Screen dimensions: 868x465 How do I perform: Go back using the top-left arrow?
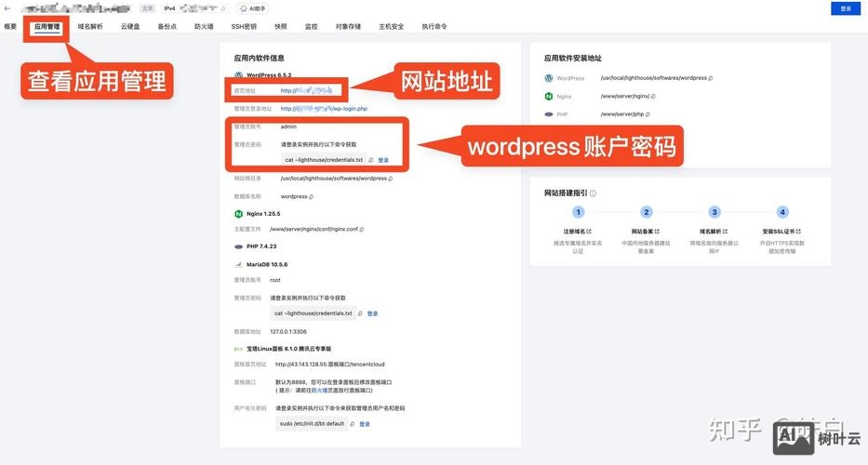click(7, 9)
